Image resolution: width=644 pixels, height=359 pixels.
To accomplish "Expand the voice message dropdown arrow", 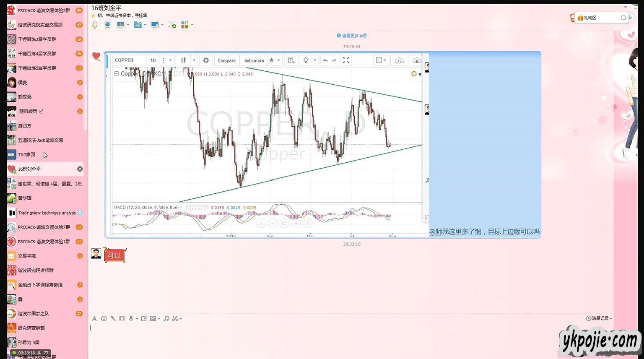I will [137, 319].
